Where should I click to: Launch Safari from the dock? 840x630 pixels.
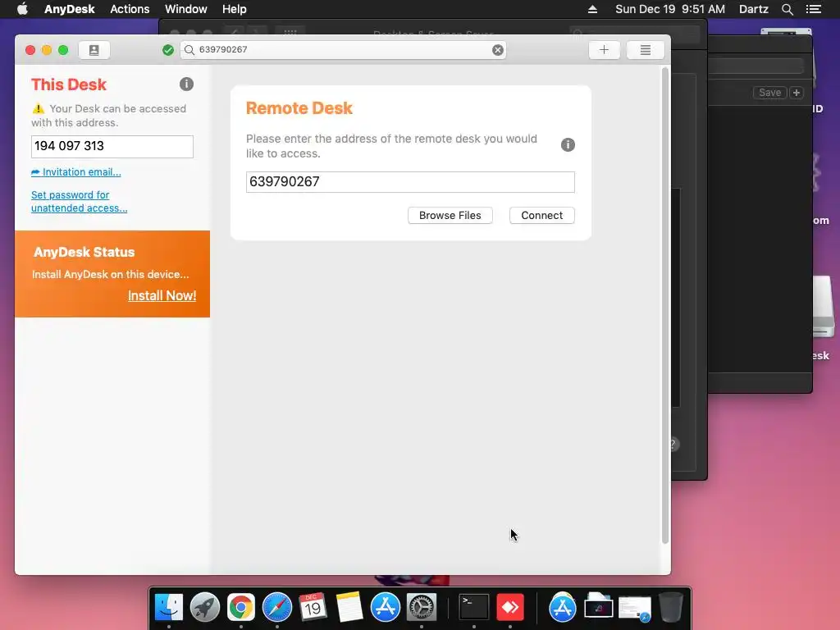pos(277,607)
